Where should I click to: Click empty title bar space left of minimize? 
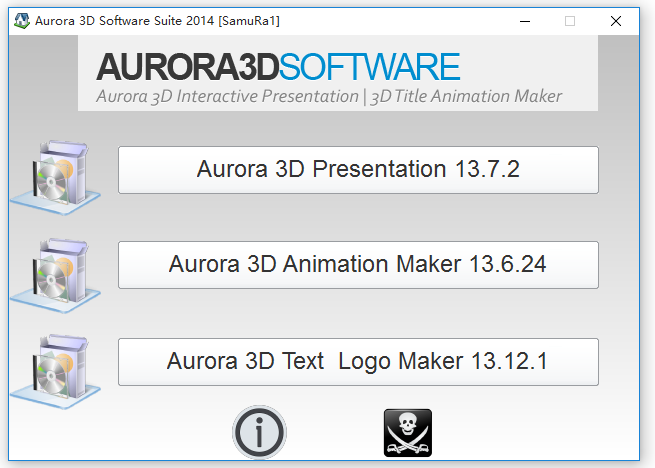pyautogui.click(x=400, y=20)
